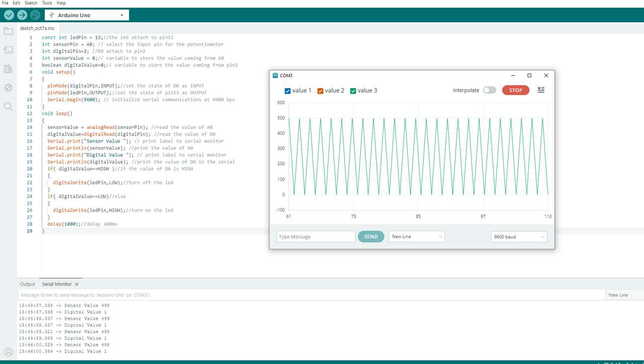Open the Search magnifier in the sidebar
This screenshot has width=644, height=364.
(x=8, y=106)
